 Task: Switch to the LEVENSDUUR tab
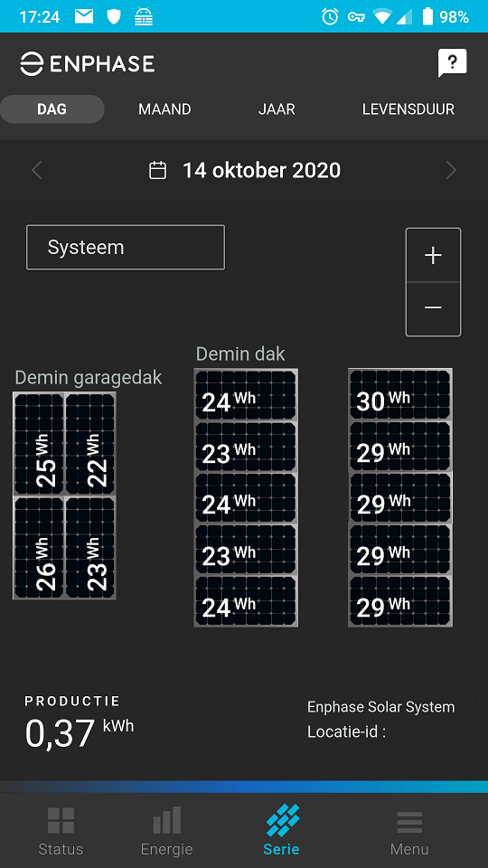tap(408, 109)
